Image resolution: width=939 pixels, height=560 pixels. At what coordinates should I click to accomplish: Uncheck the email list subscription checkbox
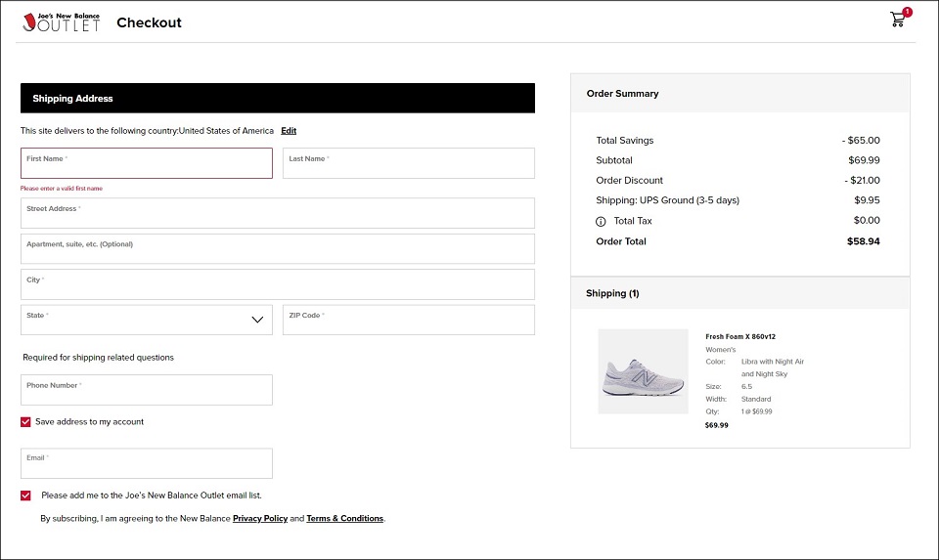click(25, 495)
